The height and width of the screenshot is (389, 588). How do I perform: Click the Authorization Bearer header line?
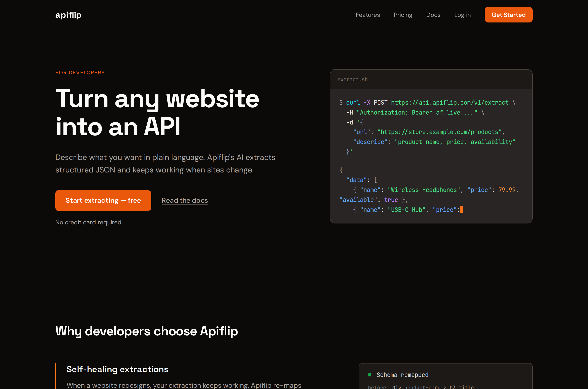tap(415, 112)
